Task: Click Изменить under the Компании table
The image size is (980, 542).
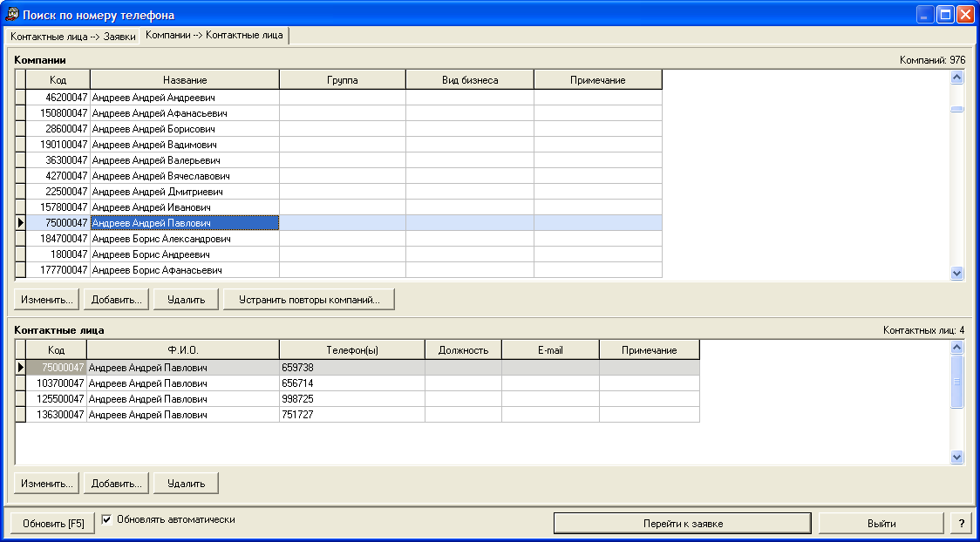Action: click(47, 299)
